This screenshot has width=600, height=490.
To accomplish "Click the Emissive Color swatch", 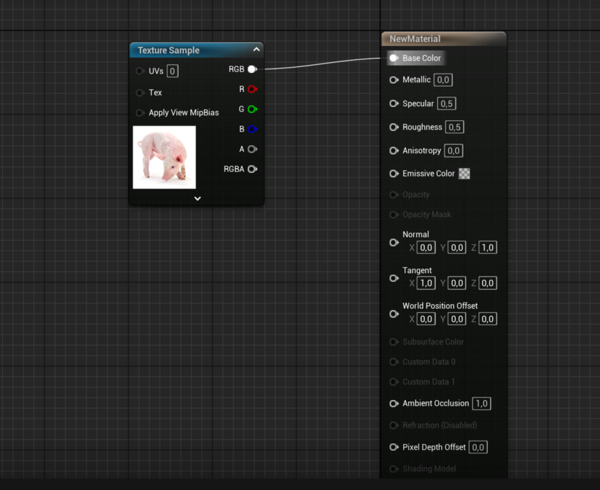I will click(x=464, y=174).
